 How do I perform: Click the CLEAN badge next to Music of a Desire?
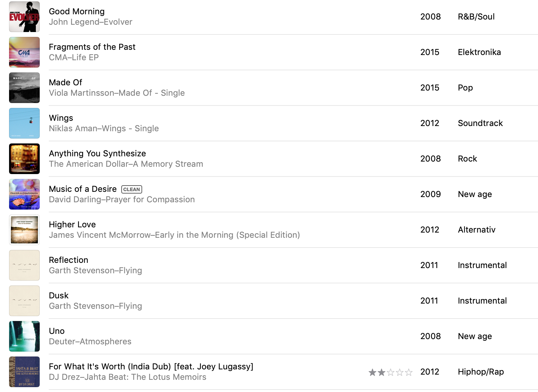[x=132, y=189]
